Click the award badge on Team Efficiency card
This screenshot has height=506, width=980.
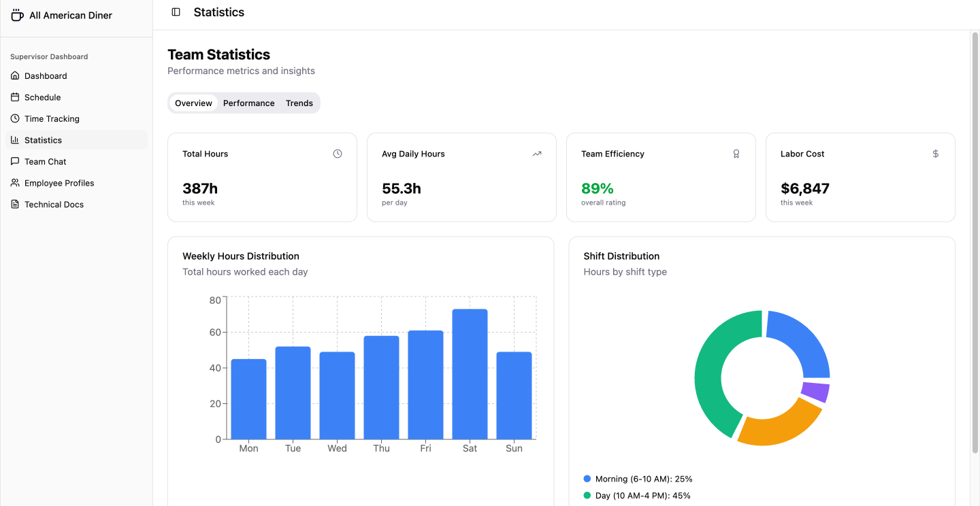[x=736, y=154]
